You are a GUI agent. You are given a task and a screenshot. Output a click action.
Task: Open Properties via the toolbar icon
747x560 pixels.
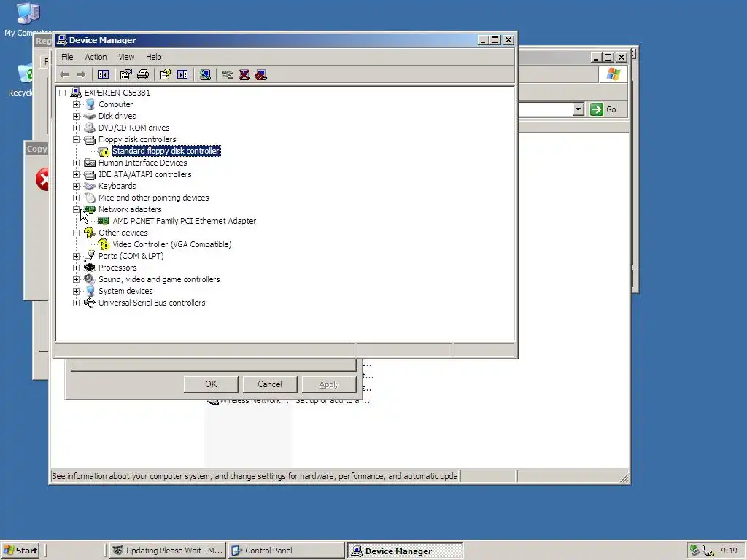[x=125, y=75]
